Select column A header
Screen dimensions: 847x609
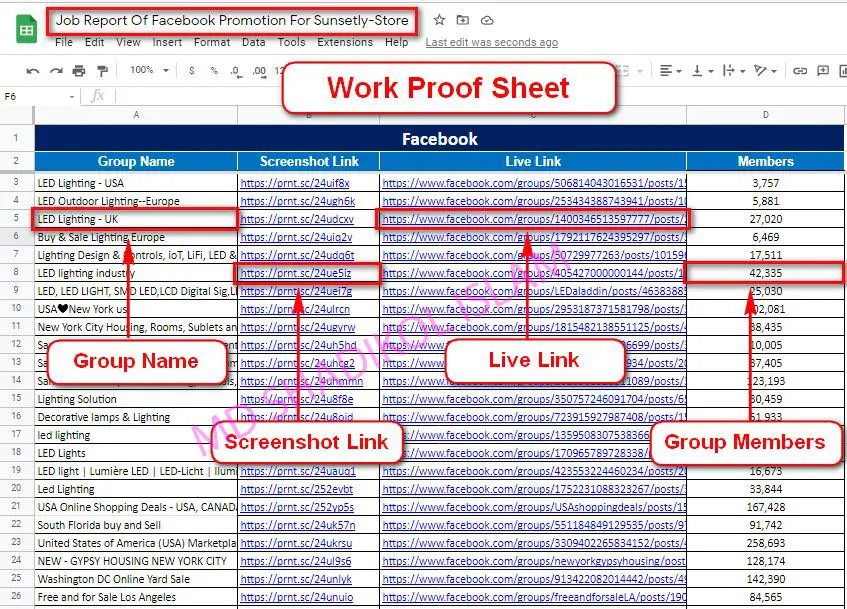pyautogui.click(x=136, y=115)
